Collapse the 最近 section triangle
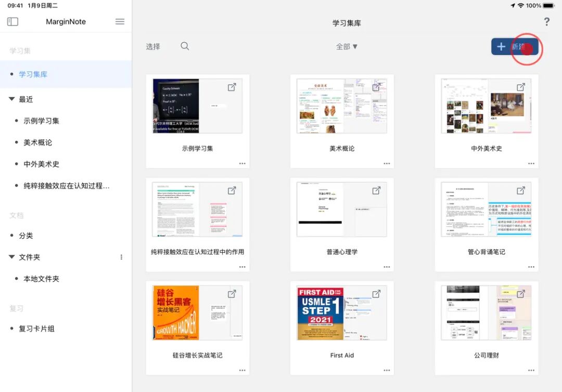This screenshot has width=562, height=392. (x=12, y=99)
